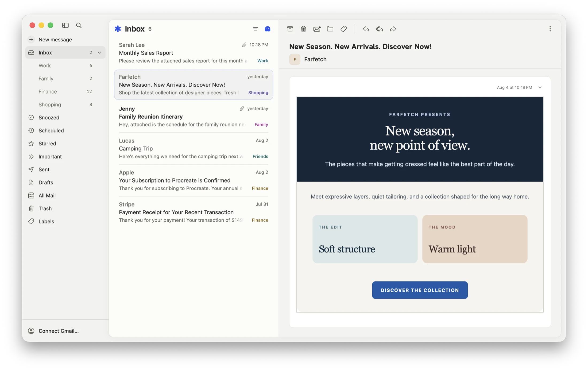Go to Snoozed messages
588x371 pixels.
pyautogui.click(x=65, y=117)
